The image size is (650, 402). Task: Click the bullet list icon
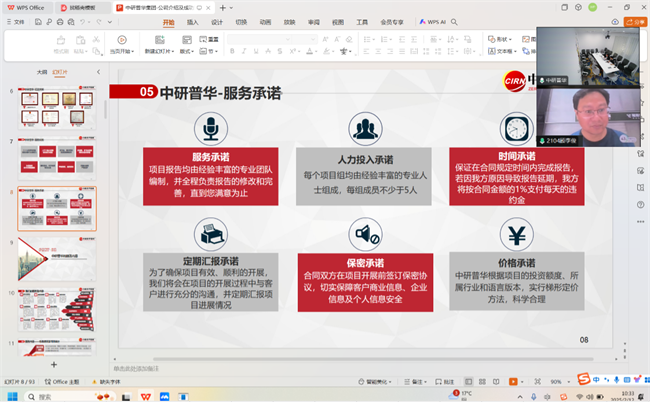[367, 39]
